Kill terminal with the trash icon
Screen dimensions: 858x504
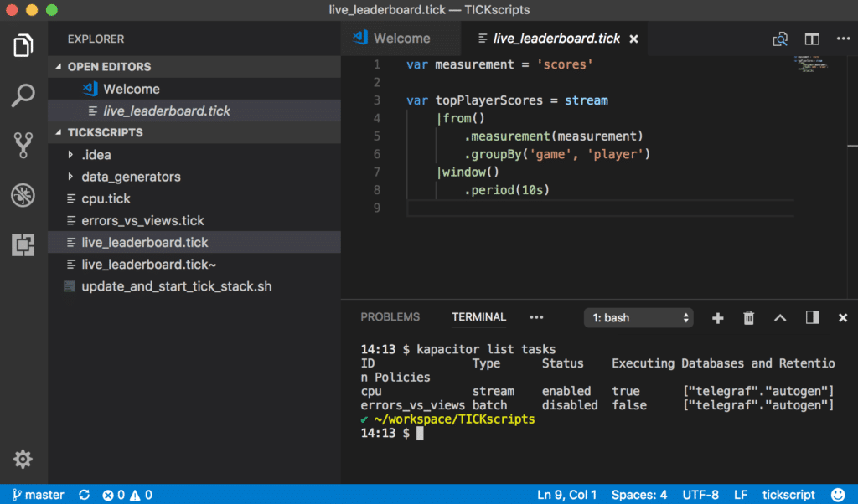pos(749,318)
